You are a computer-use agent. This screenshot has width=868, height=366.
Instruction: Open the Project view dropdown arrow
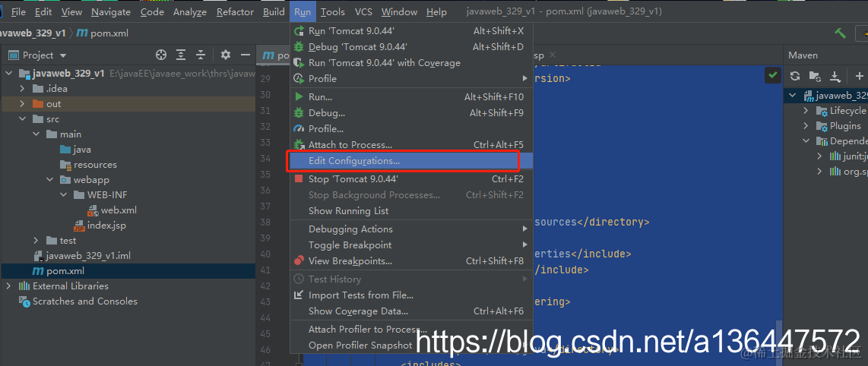pos(62,55)
